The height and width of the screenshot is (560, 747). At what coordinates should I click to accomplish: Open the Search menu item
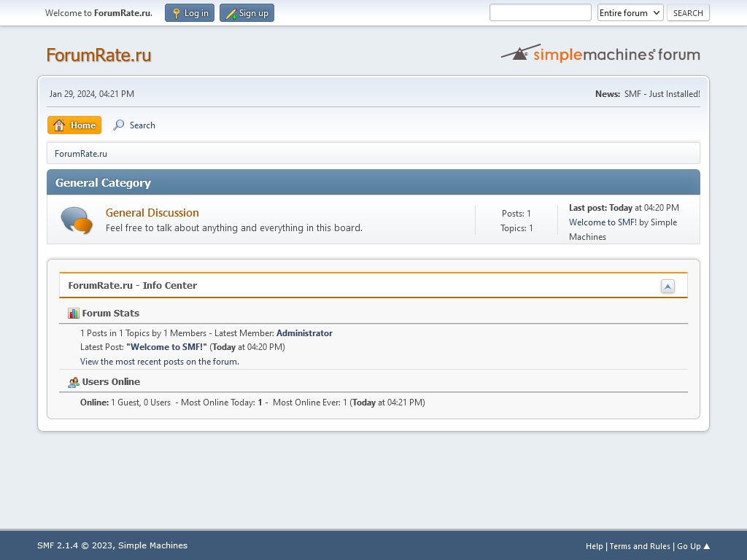pos(134,125)
